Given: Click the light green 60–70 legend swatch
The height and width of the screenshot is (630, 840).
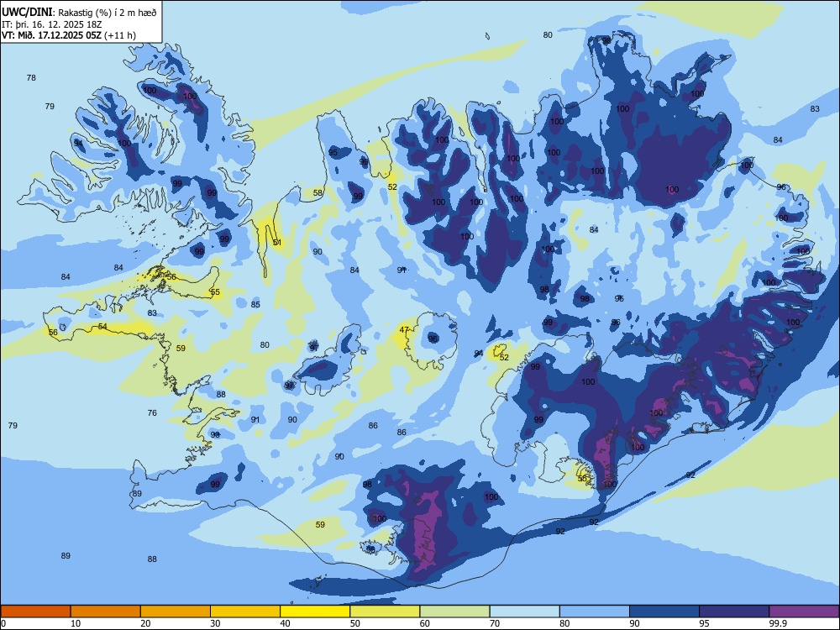Looking at the screenshot, I should point(454,612).
